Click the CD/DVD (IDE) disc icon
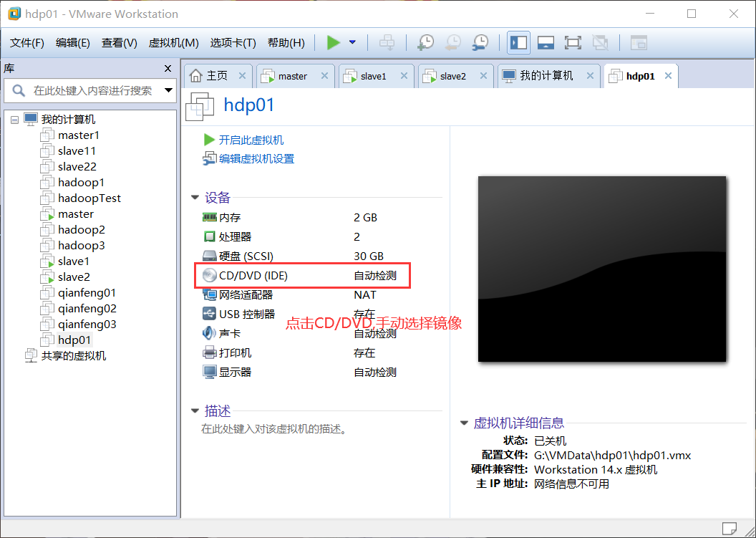The image size is (756, 538). 209,276
